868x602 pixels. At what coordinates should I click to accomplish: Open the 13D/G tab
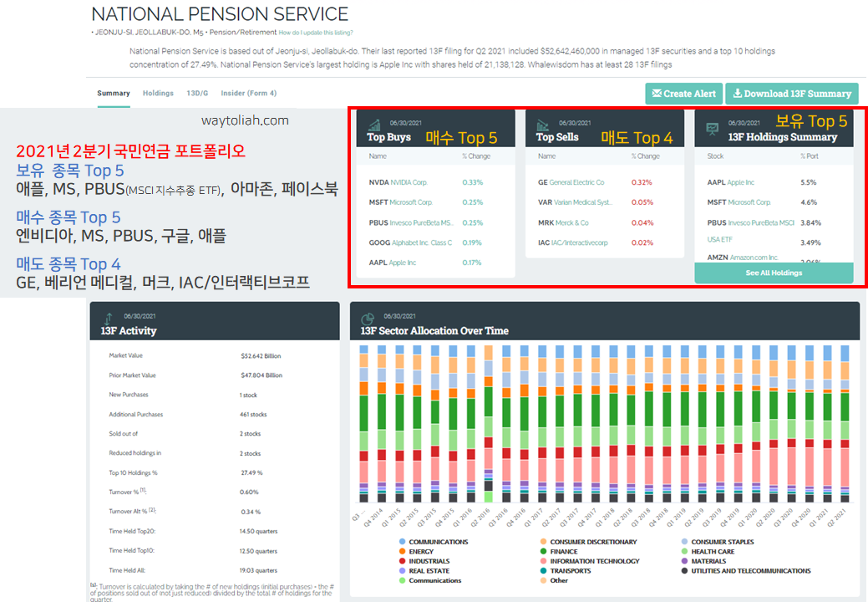coord(197,93)
